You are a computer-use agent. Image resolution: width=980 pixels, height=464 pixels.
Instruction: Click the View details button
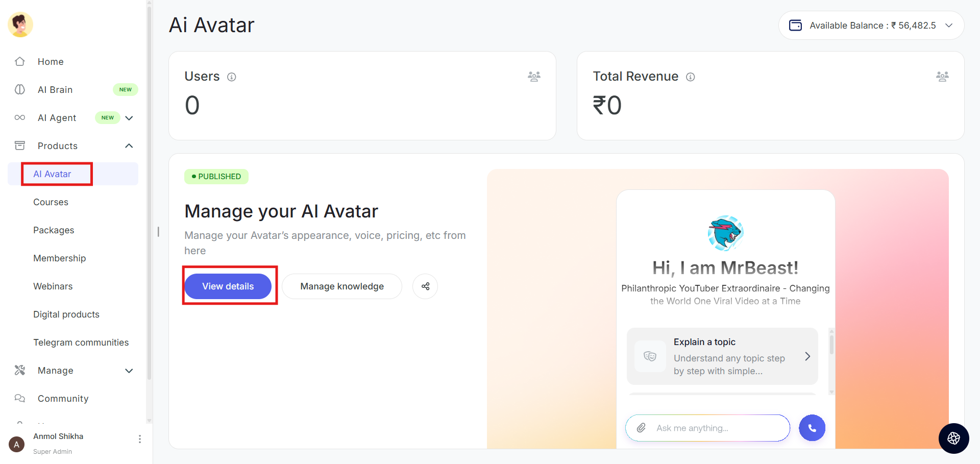coord(228,286)
